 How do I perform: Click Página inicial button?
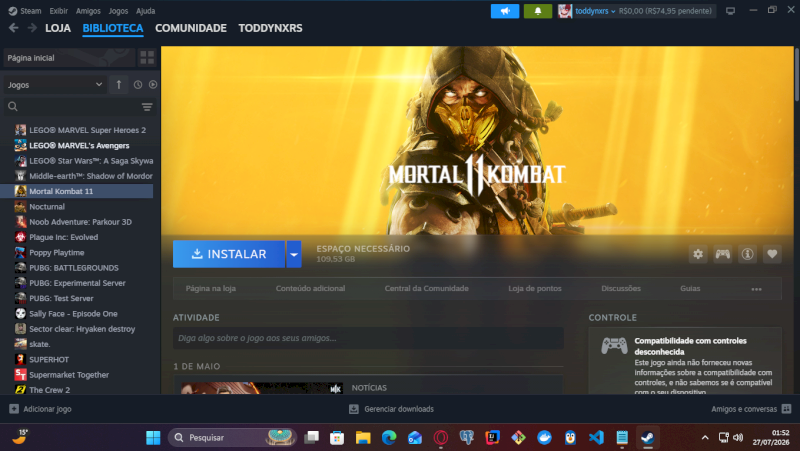coord(69,58)
